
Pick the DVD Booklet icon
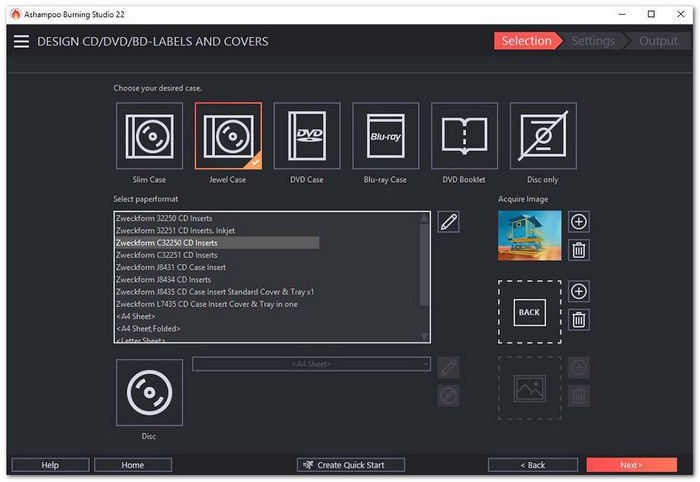(464, 136)
